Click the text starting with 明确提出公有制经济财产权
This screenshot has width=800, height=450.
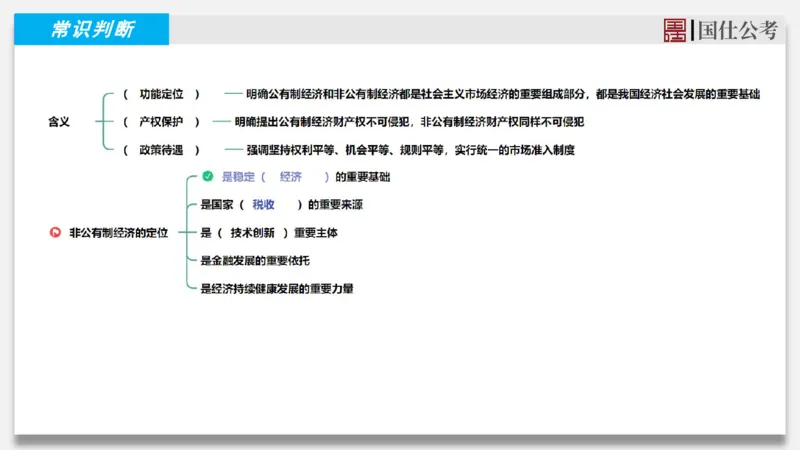coord(409,122)
